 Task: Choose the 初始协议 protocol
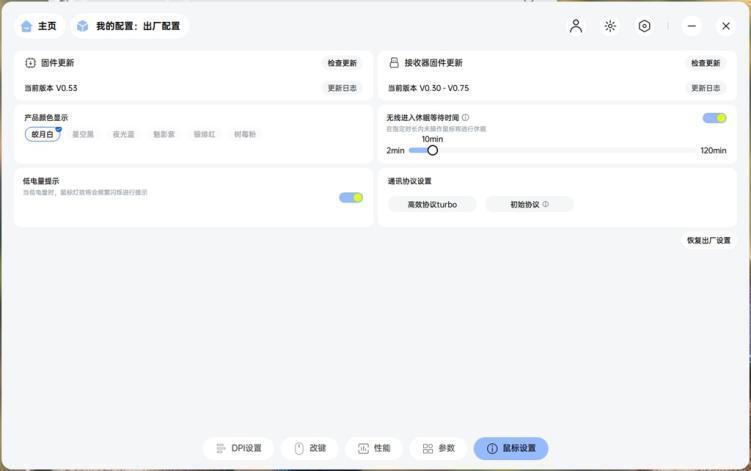pos(529,205)
